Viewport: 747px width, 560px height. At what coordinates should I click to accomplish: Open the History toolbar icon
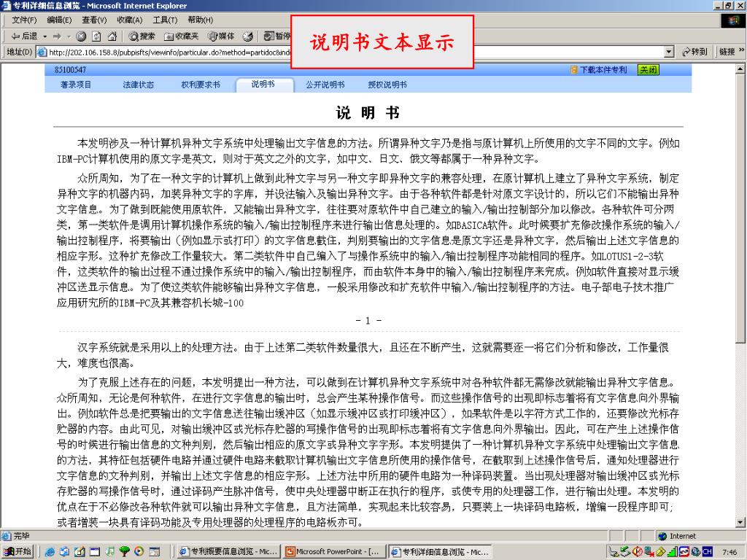pyautogui.click(x=248, y=36)
